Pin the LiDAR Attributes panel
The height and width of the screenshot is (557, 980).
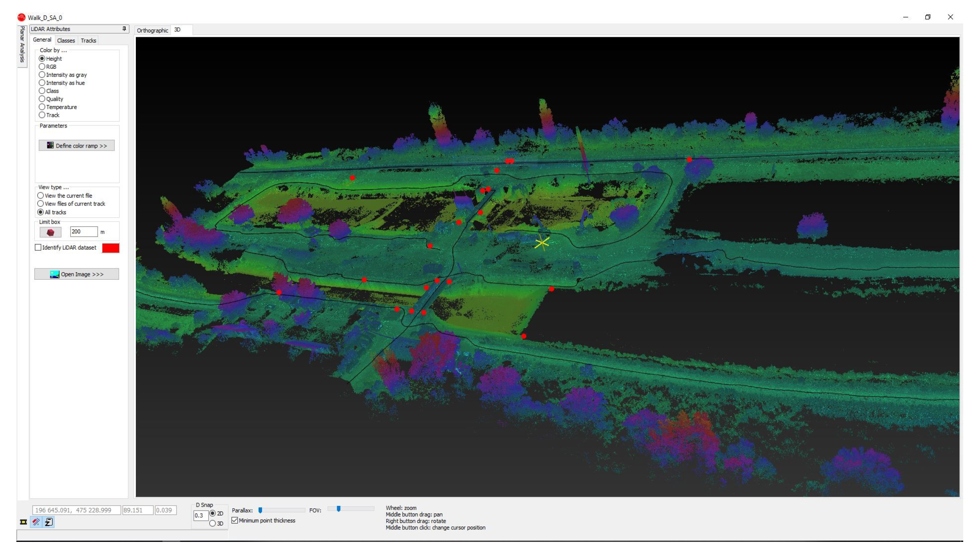pyautogui.click(x=124, y=29)
